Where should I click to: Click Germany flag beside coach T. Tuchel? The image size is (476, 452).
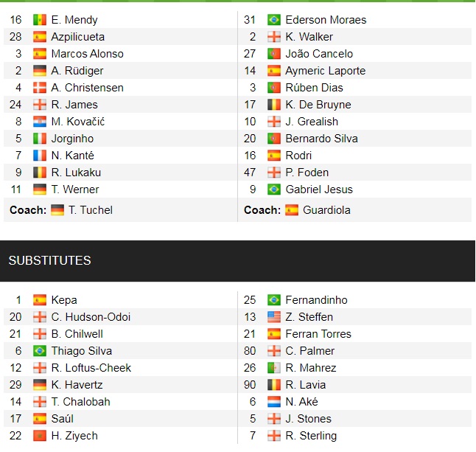click(x=57, y=210)
